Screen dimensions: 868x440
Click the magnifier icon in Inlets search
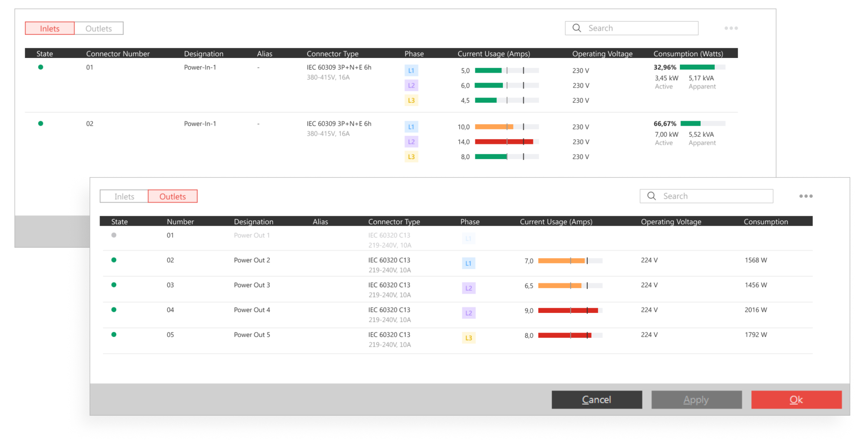tap(576, 28)
